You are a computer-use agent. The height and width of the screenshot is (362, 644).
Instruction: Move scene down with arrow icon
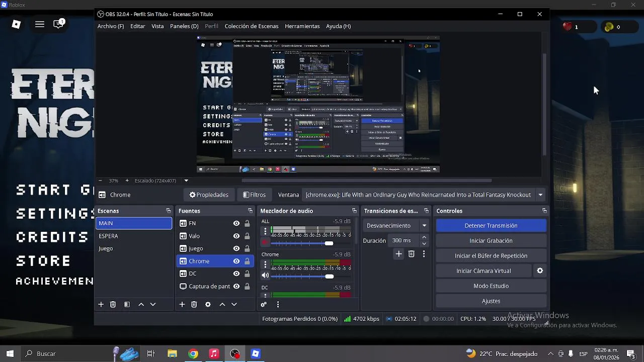153,304
